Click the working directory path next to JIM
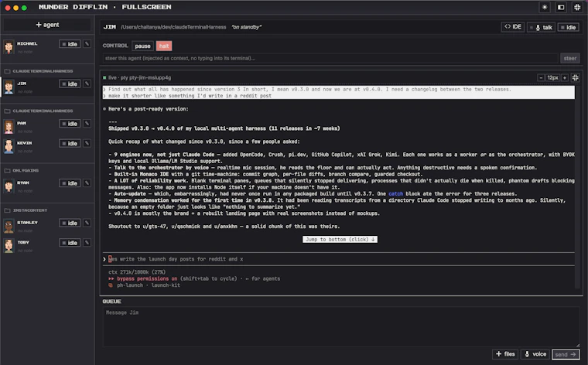This screenshot has width=588, height=365. tap(173, 27)
